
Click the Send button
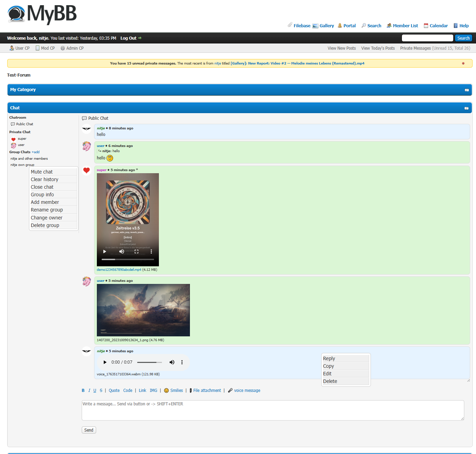pos(89,430)
